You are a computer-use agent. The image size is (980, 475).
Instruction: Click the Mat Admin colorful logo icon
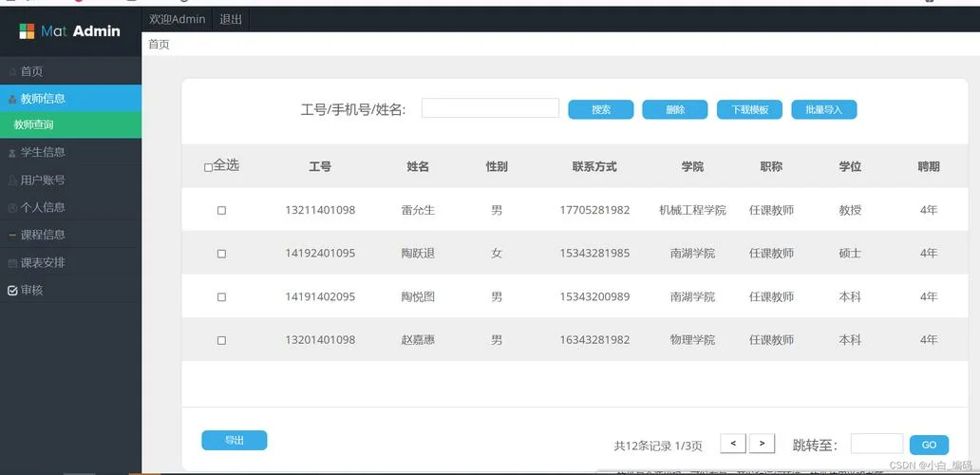pyautogui.click(x=27, y=31)
